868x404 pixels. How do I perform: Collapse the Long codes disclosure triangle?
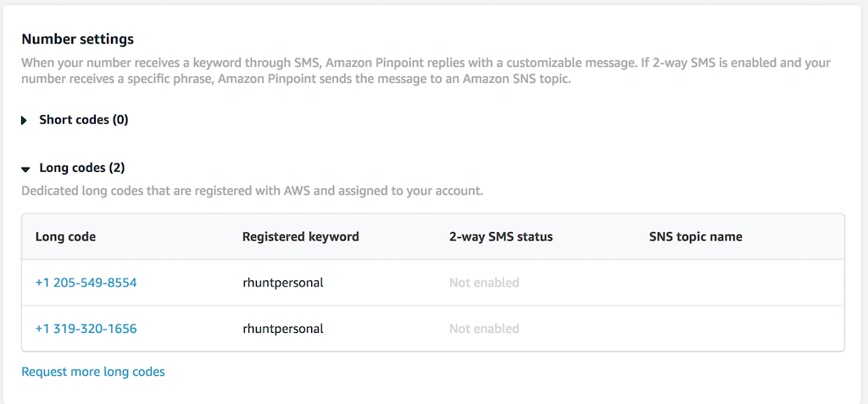pyautogui.click(x=25, y=169)
